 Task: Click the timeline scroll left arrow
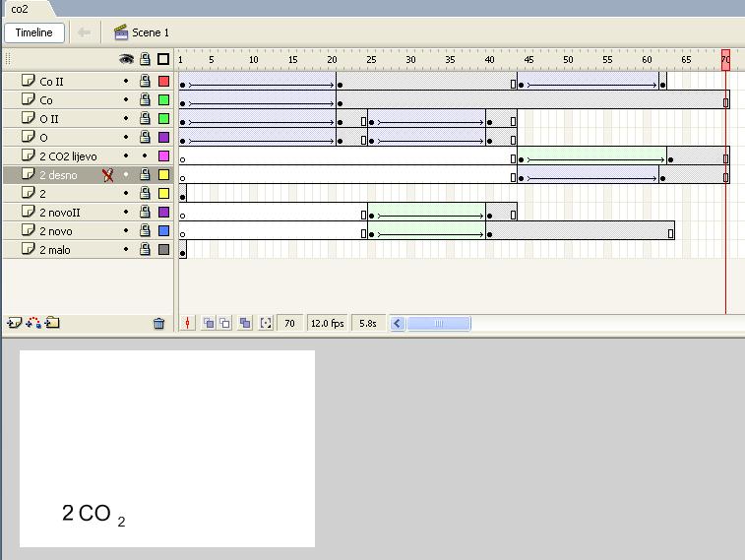coord(398,323)
